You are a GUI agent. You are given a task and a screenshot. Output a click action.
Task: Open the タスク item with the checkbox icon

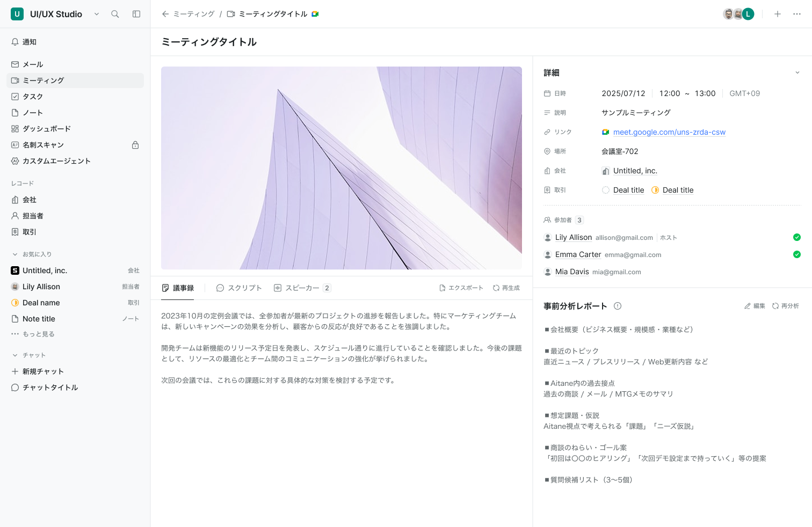pyautogui.click(x=75, y=97)
